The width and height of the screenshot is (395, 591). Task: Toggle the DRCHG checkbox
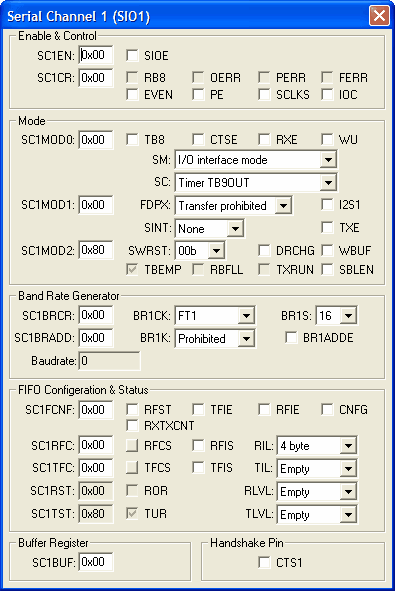(264, 250)
